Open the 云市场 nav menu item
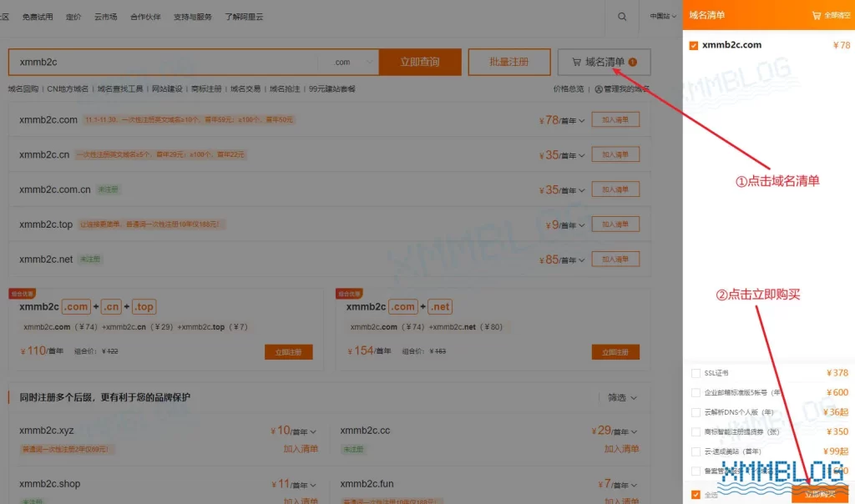The image size is (855, 504). (106, 17)
